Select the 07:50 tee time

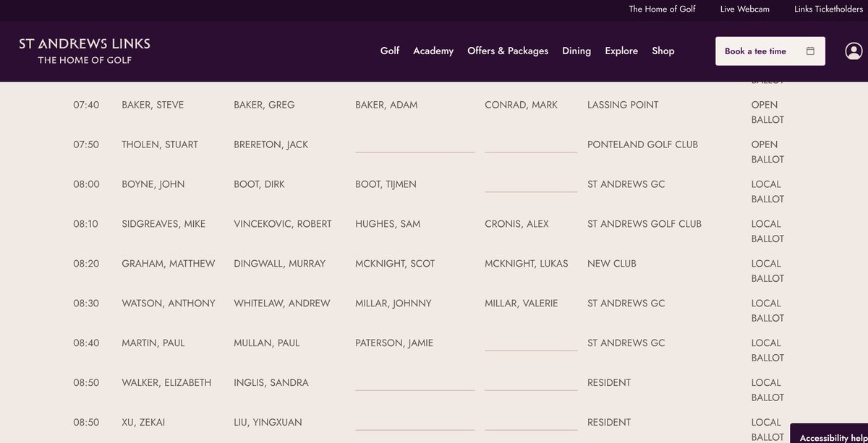click(86, 145)
